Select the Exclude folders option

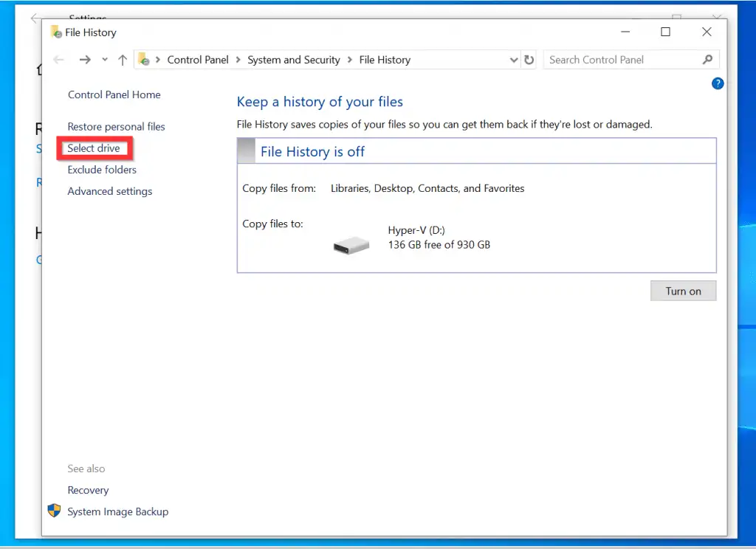(x=101, y=170)
